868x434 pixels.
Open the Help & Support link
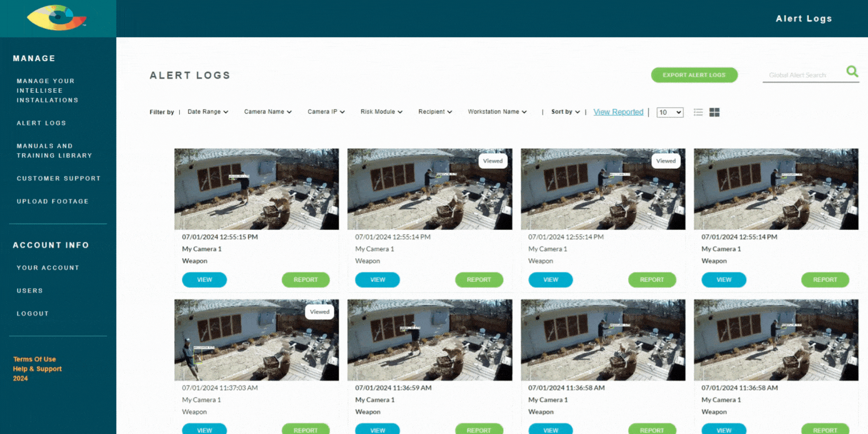(x=38, y=369)
